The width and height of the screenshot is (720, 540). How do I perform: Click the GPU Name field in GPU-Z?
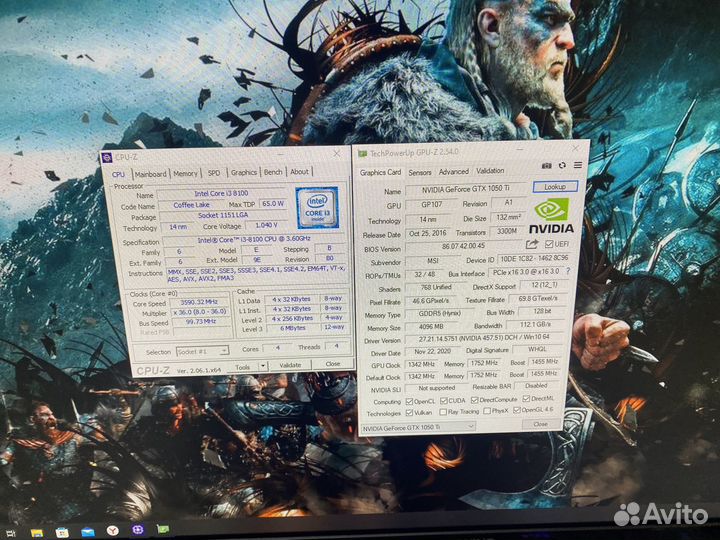[467, 189]
